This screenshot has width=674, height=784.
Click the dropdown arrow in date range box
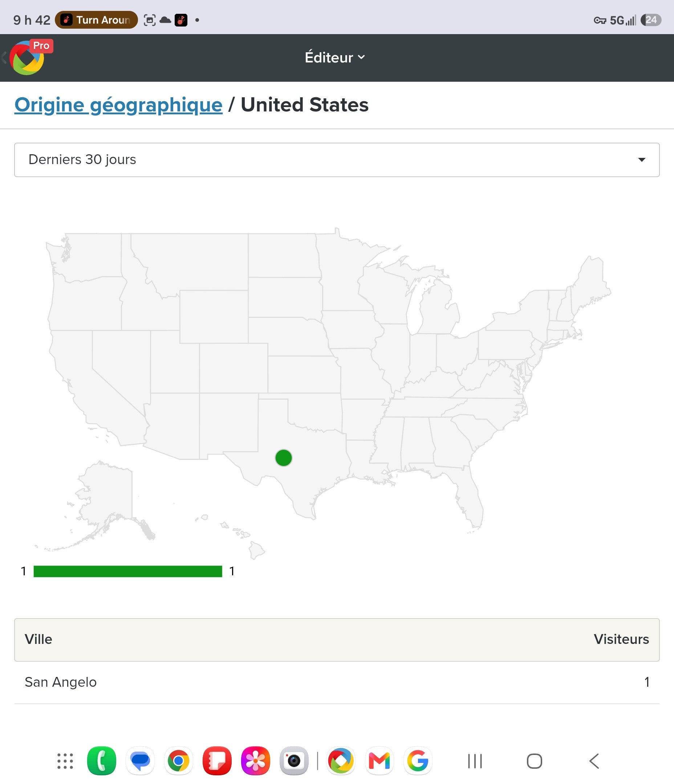(x=641, y=160)
